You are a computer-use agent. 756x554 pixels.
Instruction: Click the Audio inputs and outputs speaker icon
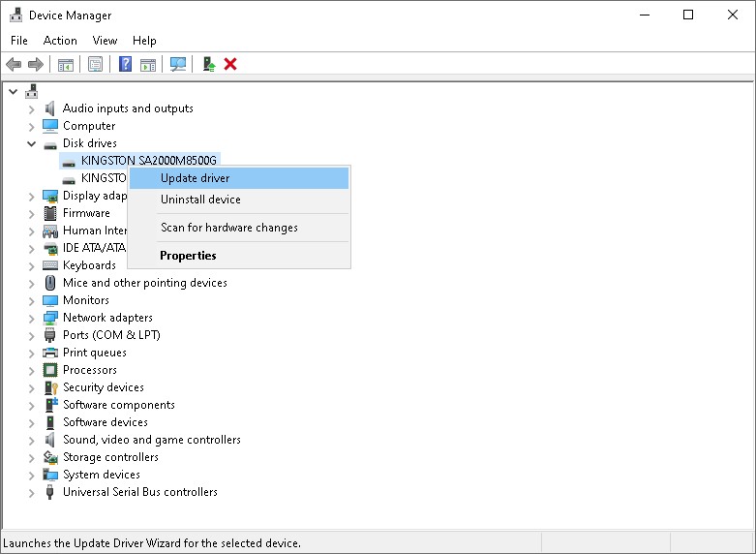pos(49,108)
